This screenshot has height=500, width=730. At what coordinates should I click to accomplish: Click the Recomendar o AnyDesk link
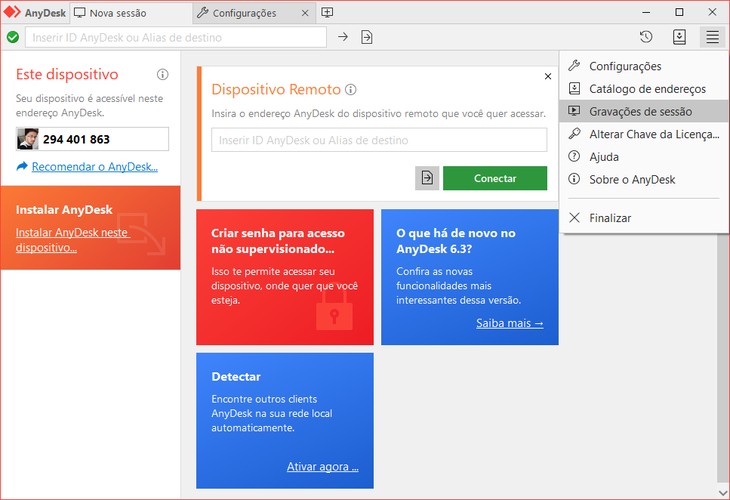click(x=94, y=167)
